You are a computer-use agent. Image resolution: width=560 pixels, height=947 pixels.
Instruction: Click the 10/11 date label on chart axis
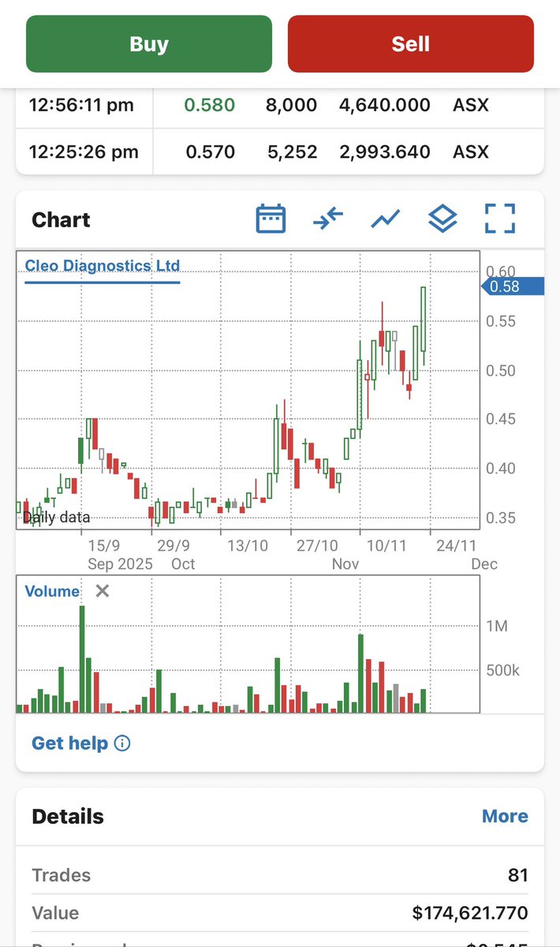(386, 545)
